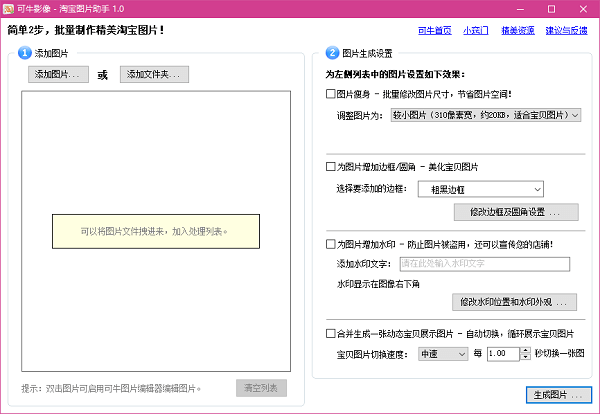Enable the 图片瘦身 resize checkbox
This screenshot has width=600, height=414.
point(331,94)
